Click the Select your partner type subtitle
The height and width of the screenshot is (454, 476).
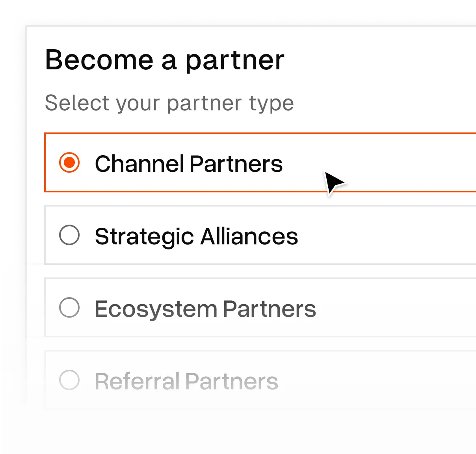pyautogui.click(x=169, y=103)
